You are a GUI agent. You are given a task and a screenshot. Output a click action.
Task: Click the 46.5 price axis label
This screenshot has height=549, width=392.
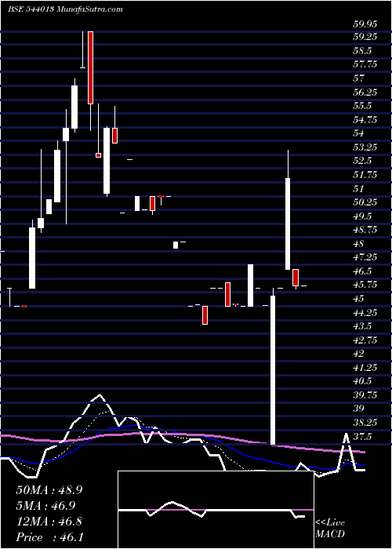coord(362,271)
